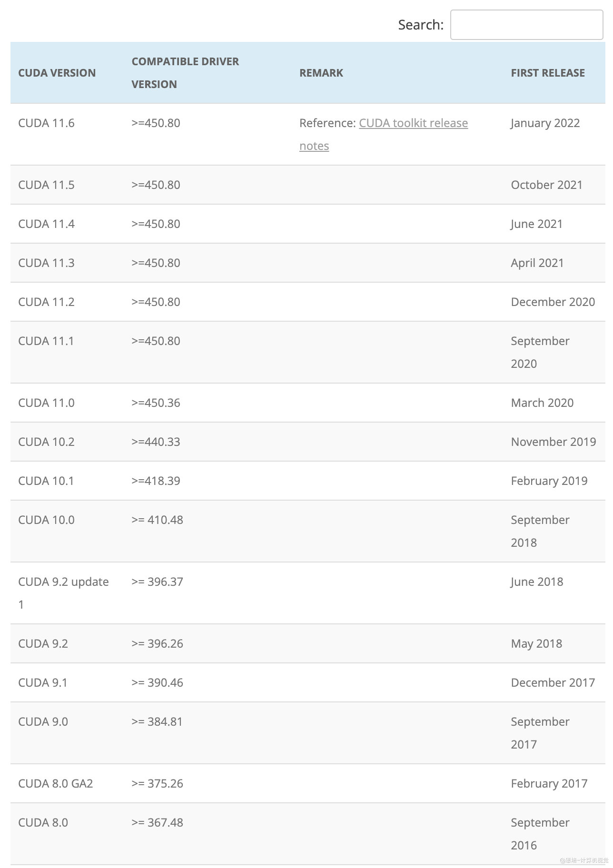This screenshot has width=613, height=868.
Task: Click the December 2020 release date
Action: pos(553,302)
